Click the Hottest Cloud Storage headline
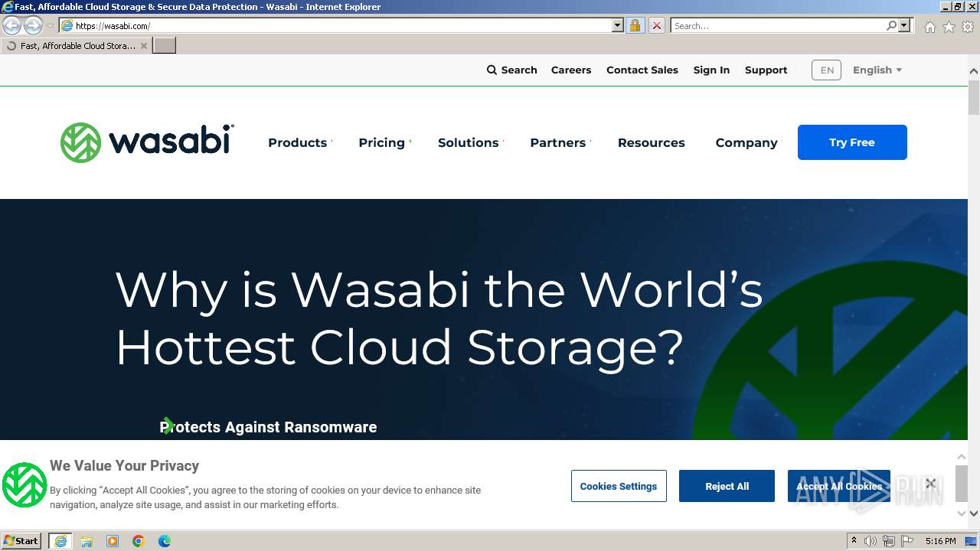This screenshot has width=980, height=551. pos(399,347)
